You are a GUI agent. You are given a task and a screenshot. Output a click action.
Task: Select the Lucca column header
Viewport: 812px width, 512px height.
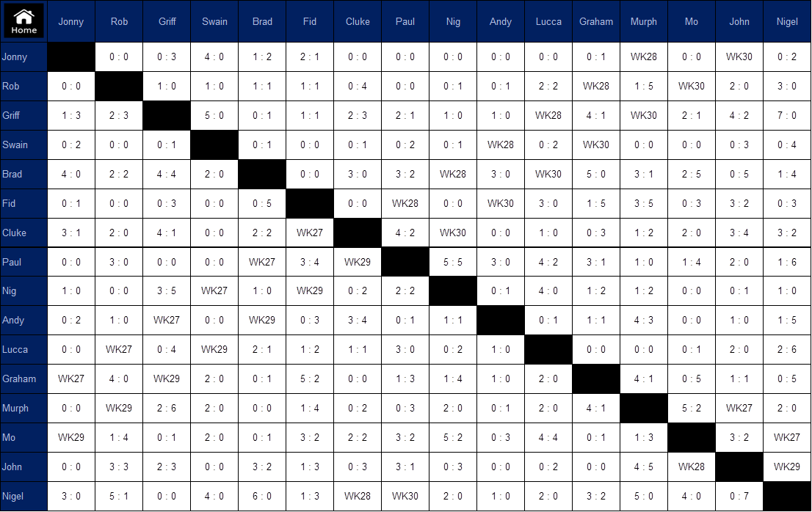548,21
